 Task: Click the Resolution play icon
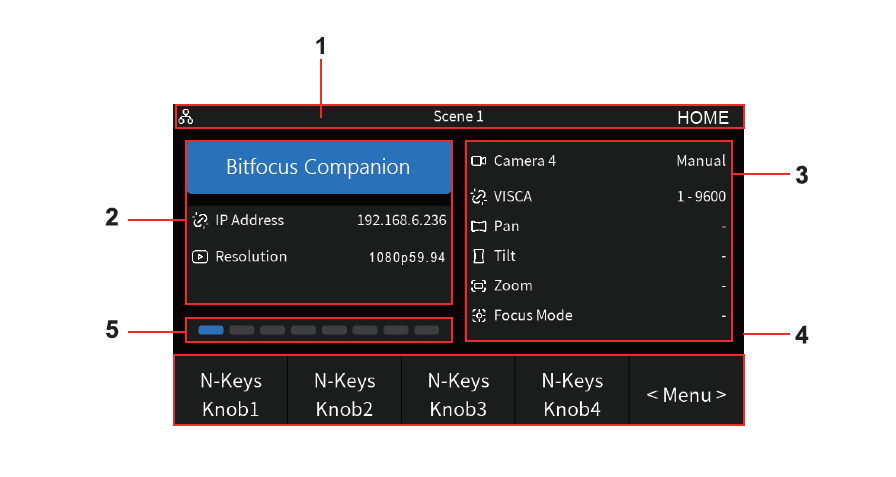(x=200, y=256)
